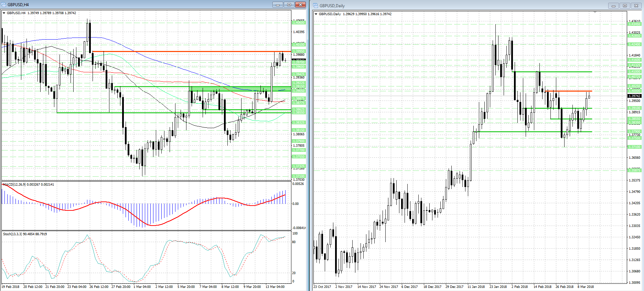Click the Stoch(13,3,3) indicator label

pos(25,234)
